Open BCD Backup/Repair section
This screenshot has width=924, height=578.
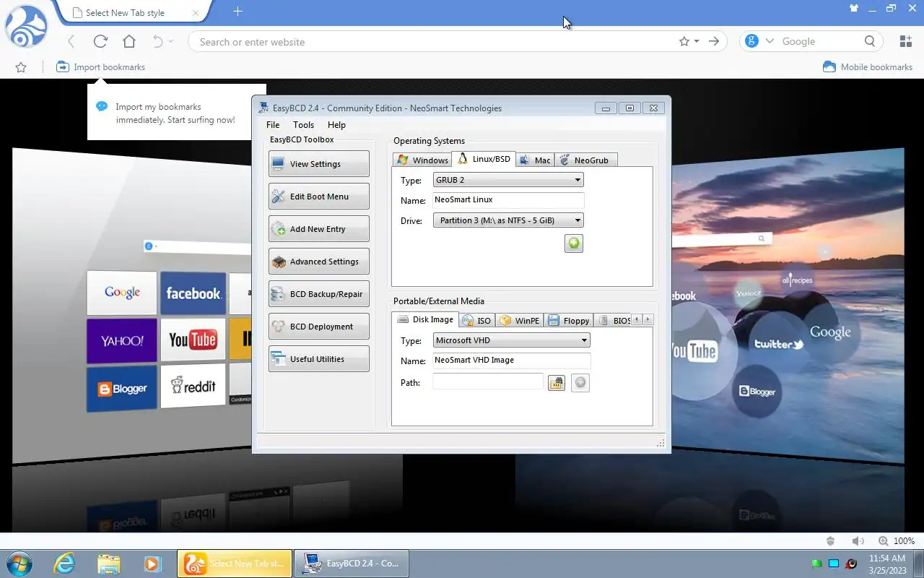tap(318, 294)
